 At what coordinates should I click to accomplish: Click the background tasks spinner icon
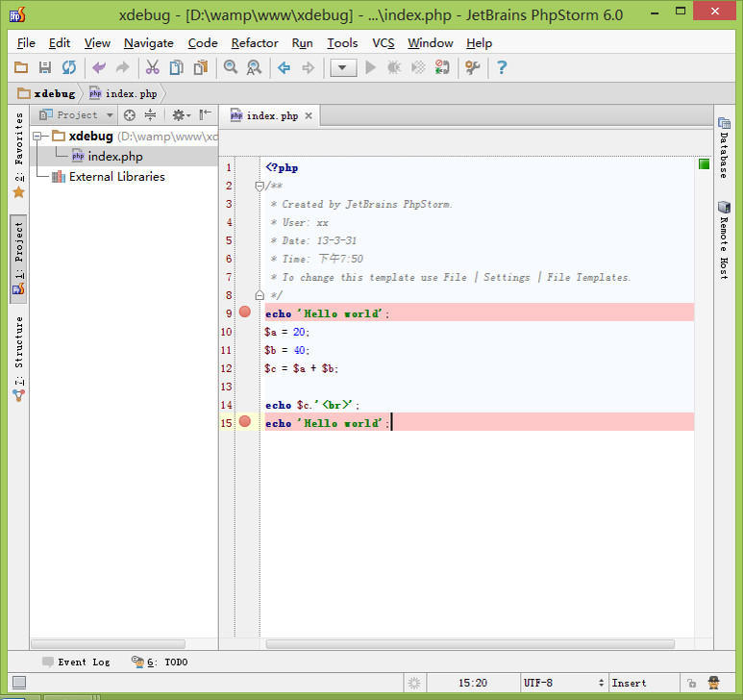pyautogui.click(x=414, y=683)
